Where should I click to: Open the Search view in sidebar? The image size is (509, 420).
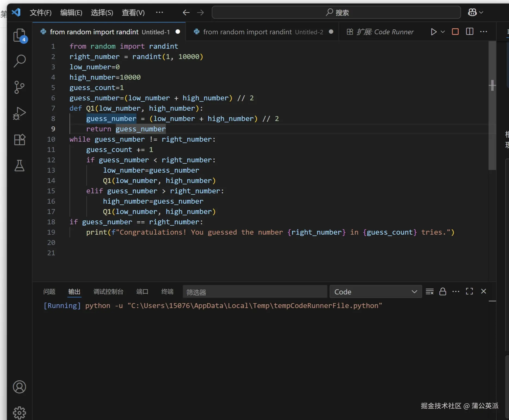19,61
